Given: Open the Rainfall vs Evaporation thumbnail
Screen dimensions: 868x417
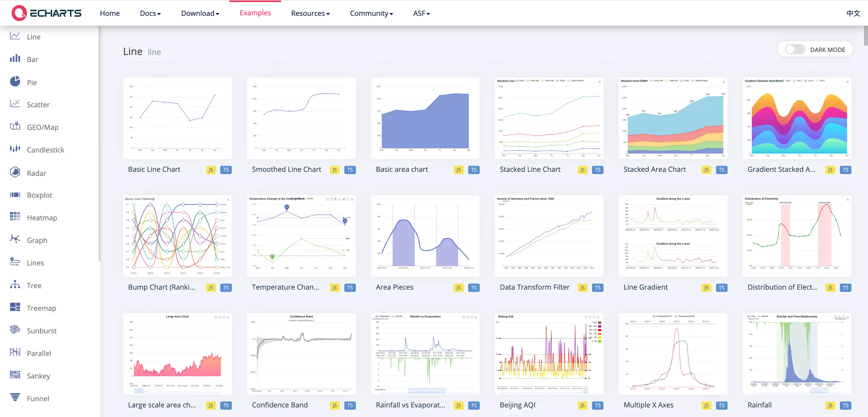Looking at the screenshot, I should (x=425, y=354).
